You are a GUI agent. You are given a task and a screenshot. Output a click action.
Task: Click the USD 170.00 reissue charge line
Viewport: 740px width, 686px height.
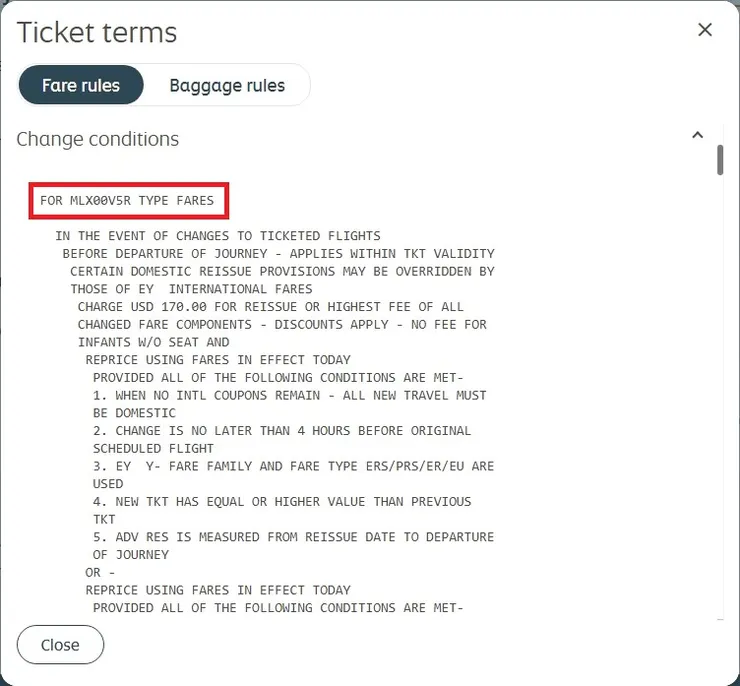[x=270, y=307]
